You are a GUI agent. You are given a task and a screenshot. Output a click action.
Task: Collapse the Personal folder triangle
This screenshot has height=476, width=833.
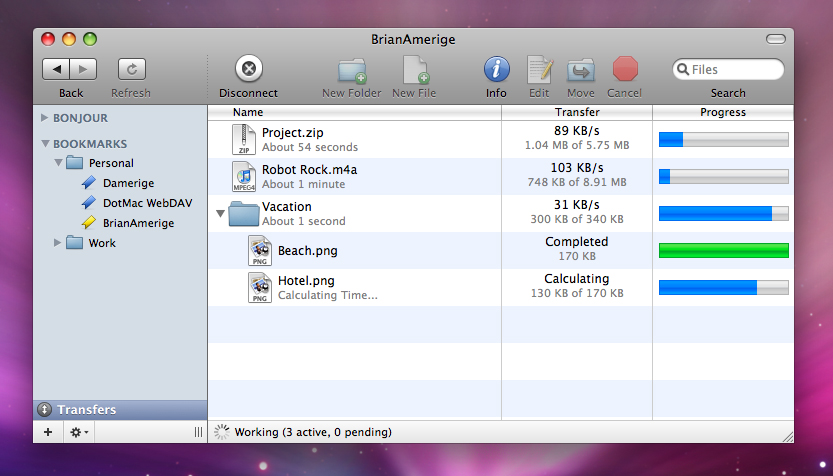click(x=58, y=163)
